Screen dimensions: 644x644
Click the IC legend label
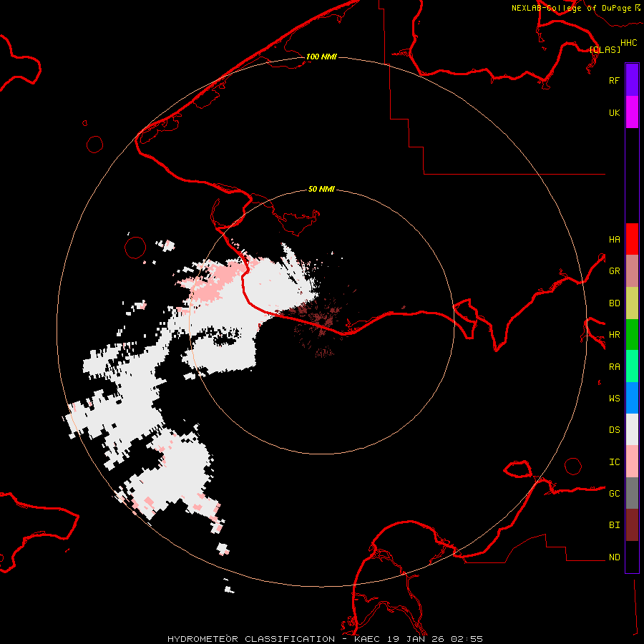(x=614, y=462)
